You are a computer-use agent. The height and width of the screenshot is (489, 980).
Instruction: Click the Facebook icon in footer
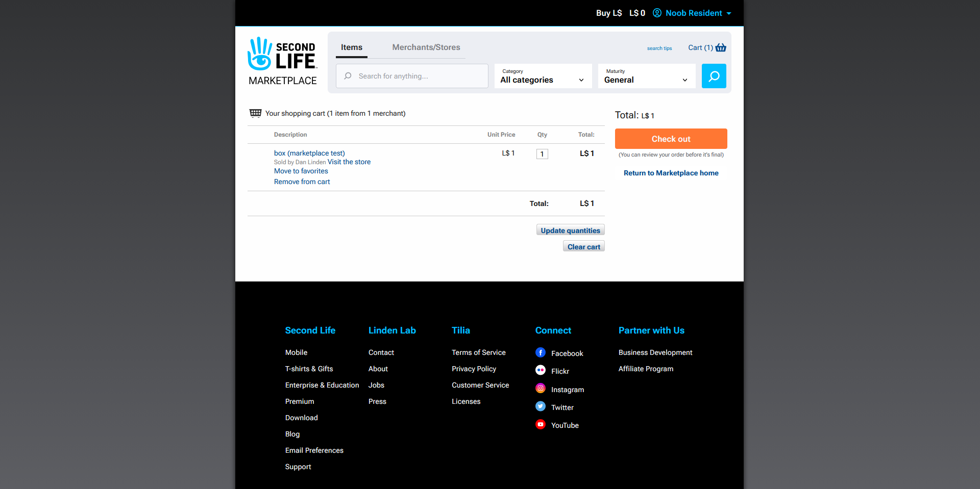coord(541,353)
